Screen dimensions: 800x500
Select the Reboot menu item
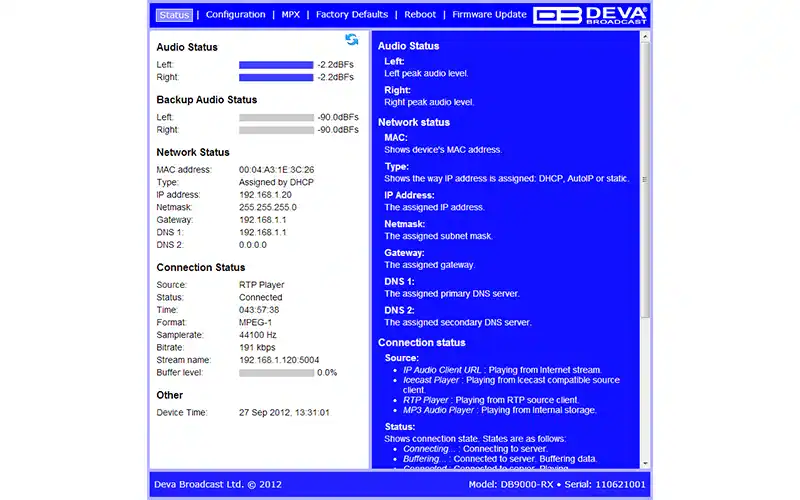point(420,15)
